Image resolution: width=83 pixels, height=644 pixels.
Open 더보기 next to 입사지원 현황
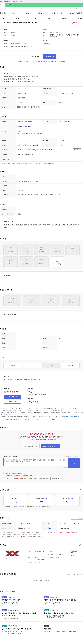(80, 490)
